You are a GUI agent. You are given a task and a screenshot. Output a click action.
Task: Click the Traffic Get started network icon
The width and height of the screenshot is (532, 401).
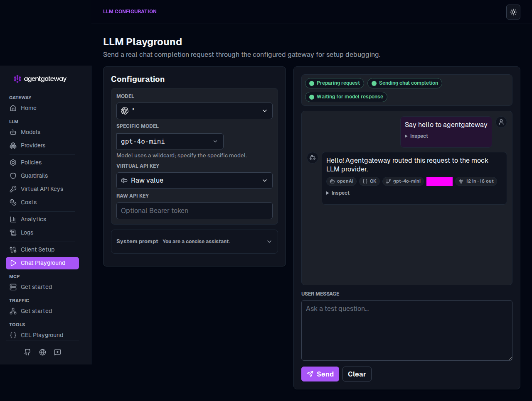click(13, 311)
